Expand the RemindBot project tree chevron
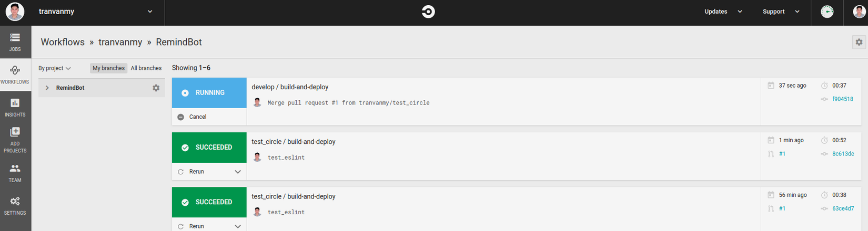The width and height of the screenshot is (868, 231). [47, 88]
